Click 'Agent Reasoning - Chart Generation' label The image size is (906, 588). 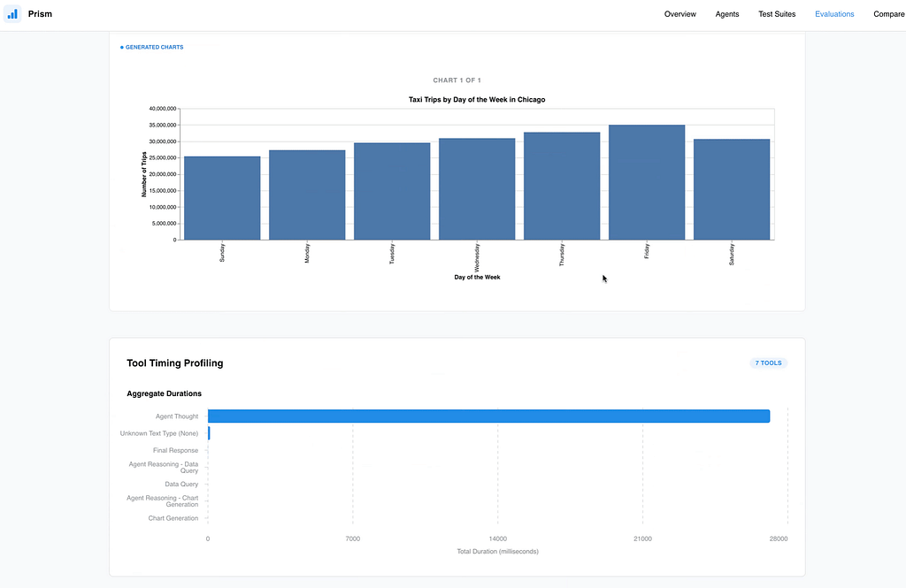click(163, 500)
